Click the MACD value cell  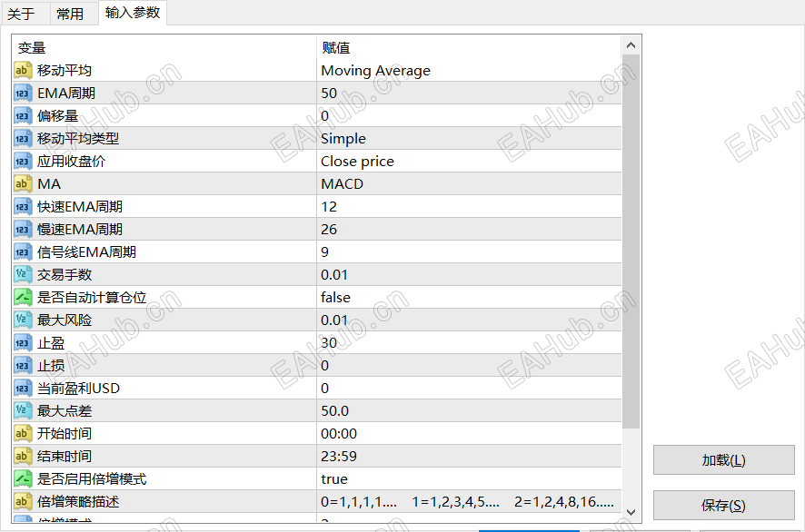pyautogui.click(x=469, y=183)
